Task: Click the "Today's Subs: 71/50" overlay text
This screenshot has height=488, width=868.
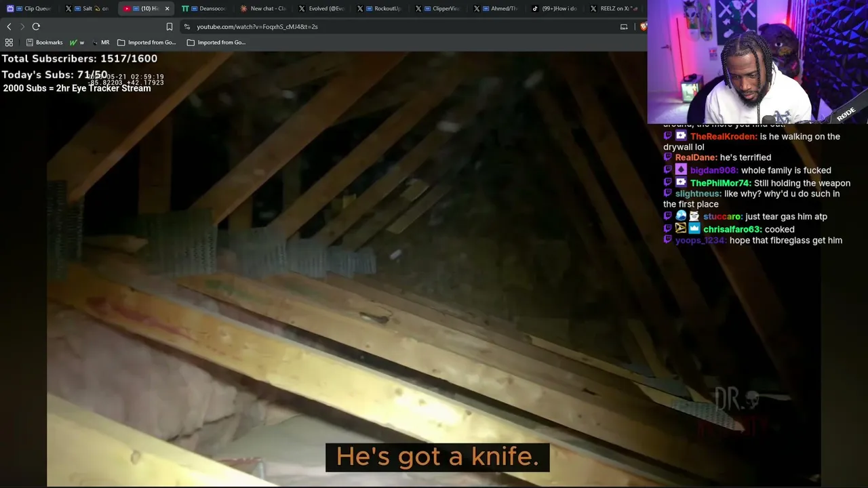Action: click(54, 75)
